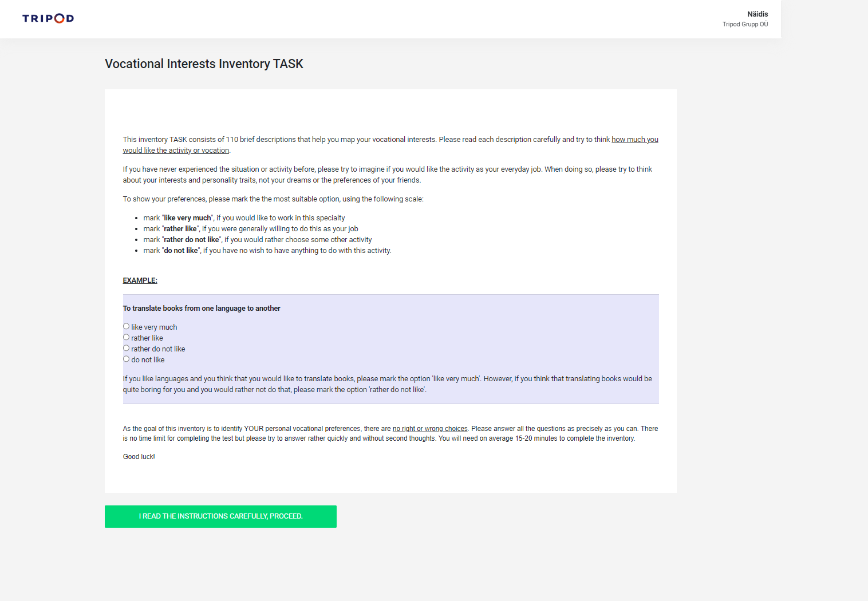Mark the 'rather do not like' radio button
Screen dimensions: 868x601
tap(126, 348)
